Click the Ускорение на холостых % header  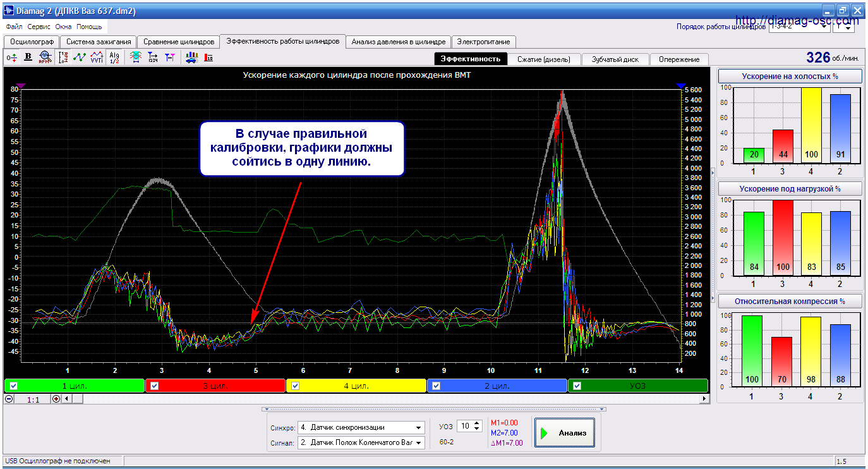[790, 76]
